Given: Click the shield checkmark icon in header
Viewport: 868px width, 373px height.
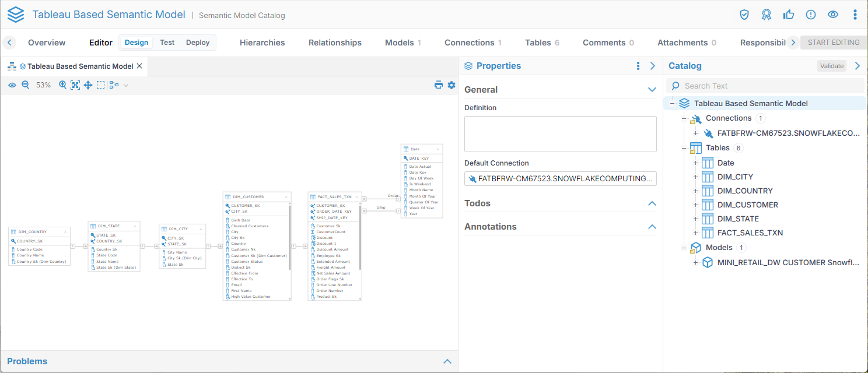Looking at the screenshot, I should (744, 15).
